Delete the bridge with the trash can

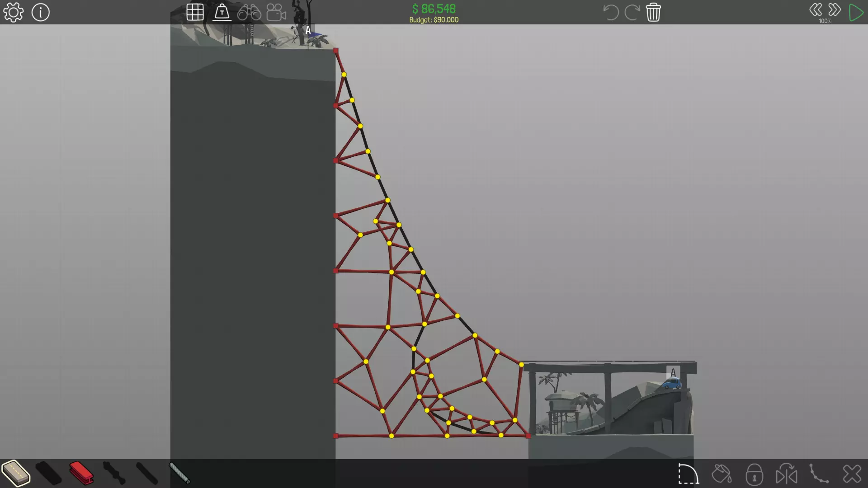(x=653, y=12)
